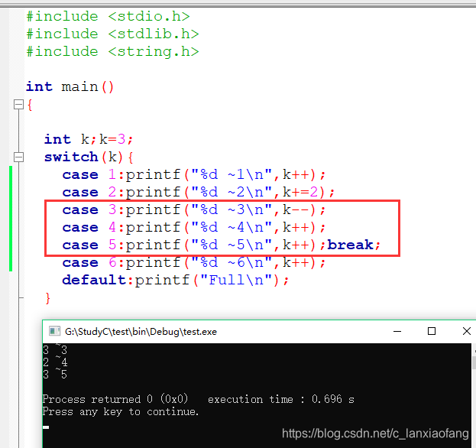
Task: Click the 'execution time : 0.696 s' text
Action: (x=281, y=399)
